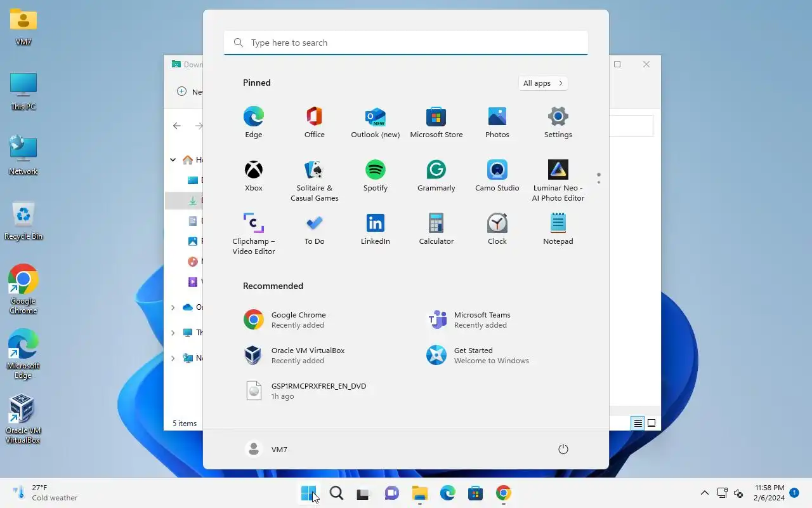Select This PC desktop icon

pyautogui.click(x=23, y=91)
